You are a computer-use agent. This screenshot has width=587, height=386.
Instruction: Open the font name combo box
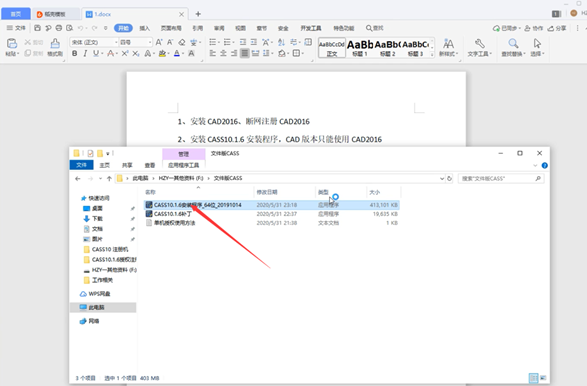(x=94, y=42)
